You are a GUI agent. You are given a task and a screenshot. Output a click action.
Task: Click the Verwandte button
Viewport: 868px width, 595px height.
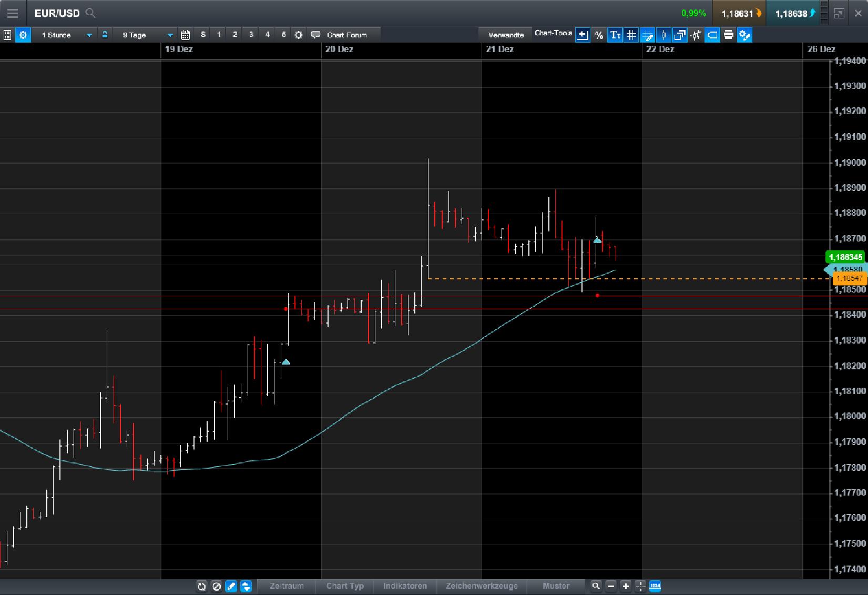(x=505, y=34)
